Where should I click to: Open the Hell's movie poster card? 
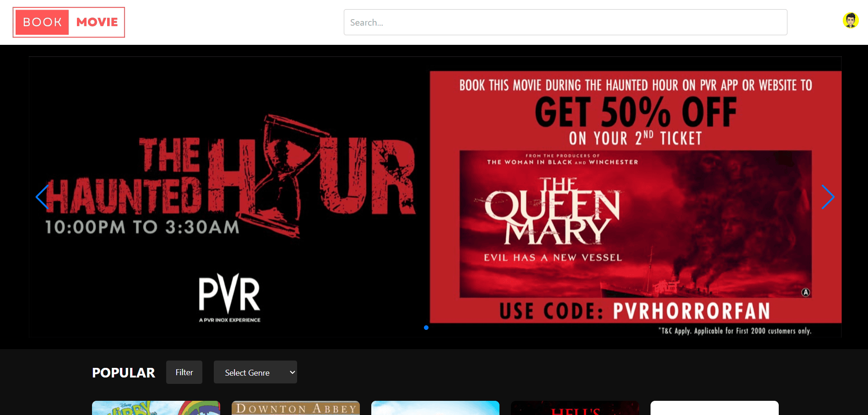coord(575,409)
